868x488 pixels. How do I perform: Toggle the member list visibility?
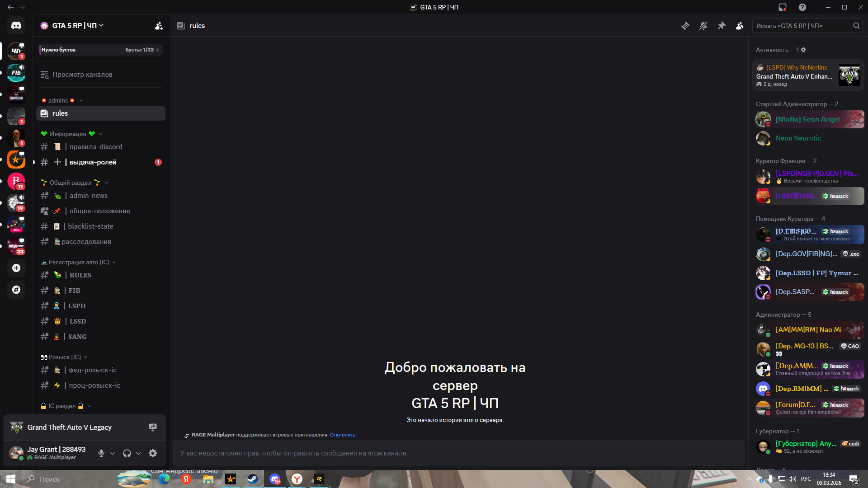coord(740,26)
